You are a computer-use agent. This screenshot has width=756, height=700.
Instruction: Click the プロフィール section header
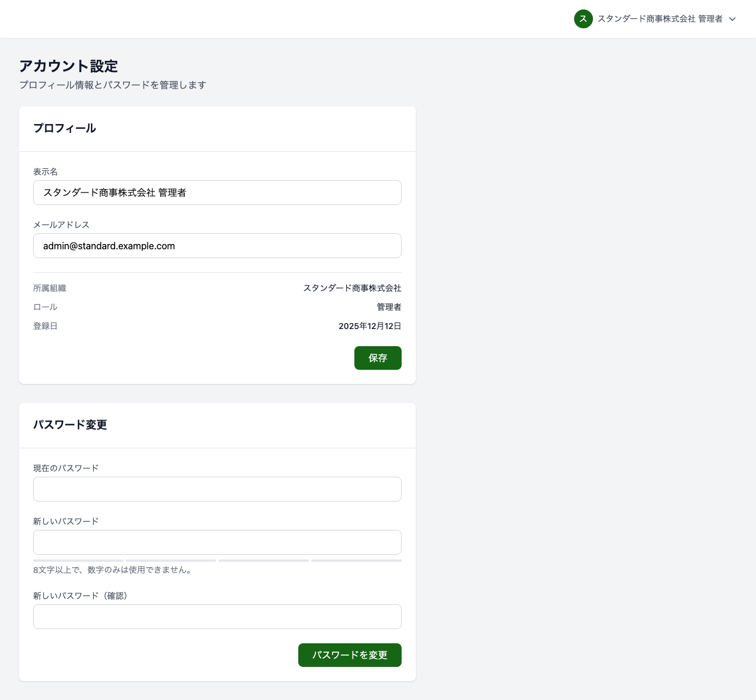[64, 128]
